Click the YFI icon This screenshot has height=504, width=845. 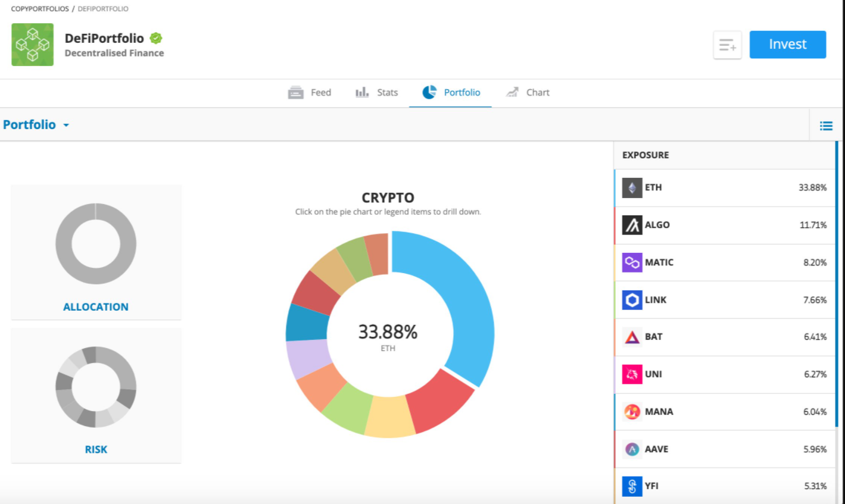tap(632, 486)
